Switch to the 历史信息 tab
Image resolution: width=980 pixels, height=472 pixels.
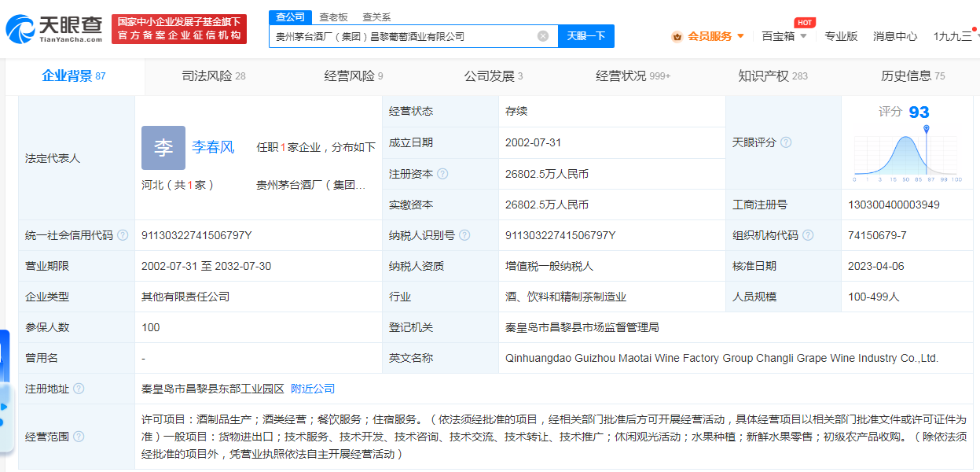pos(913,76)
